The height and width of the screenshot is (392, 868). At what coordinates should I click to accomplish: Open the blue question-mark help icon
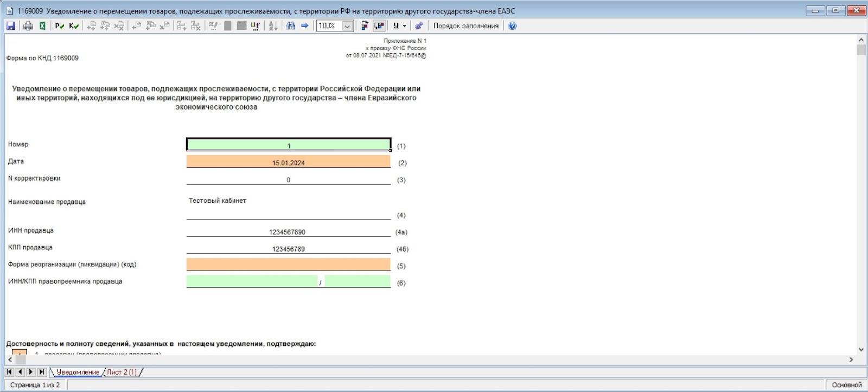[x=512, y=25]
